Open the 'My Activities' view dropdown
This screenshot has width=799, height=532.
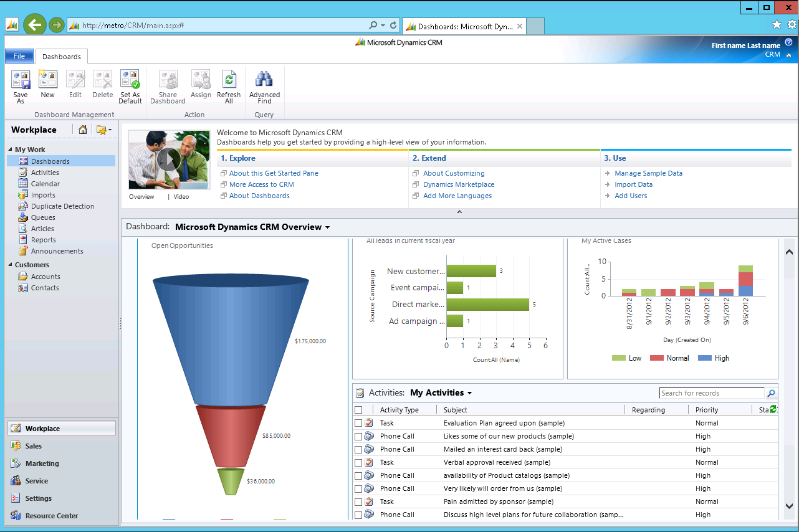(441, 392)
